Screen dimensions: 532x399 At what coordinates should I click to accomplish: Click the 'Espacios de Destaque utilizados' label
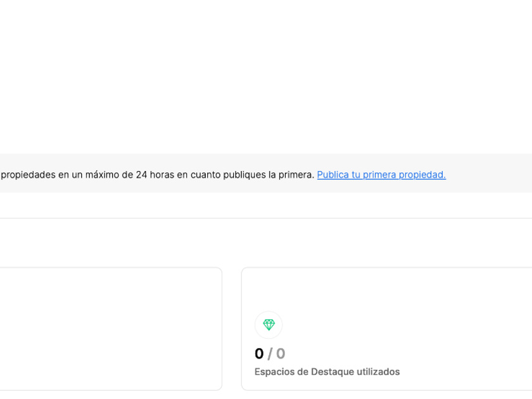tap(327, 372)
